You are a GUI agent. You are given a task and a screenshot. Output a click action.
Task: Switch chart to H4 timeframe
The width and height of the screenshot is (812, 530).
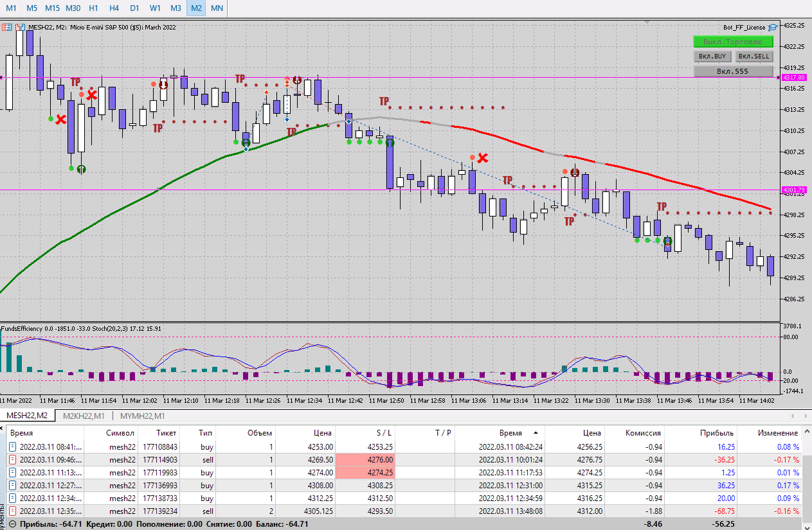pos(114,8)
